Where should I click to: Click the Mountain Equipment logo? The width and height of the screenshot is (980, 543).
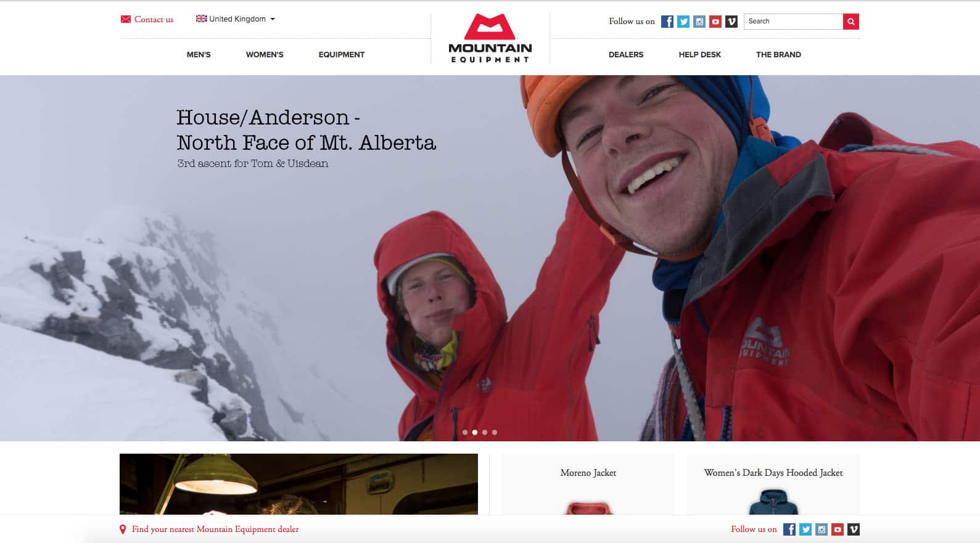coord(490,38)
